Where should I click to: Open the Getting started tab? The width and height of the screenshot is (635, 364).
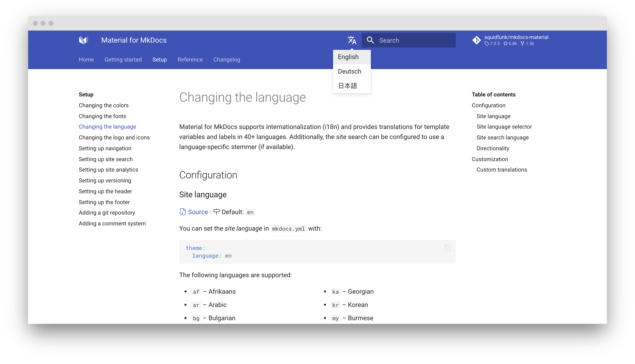tap(123, 59)
